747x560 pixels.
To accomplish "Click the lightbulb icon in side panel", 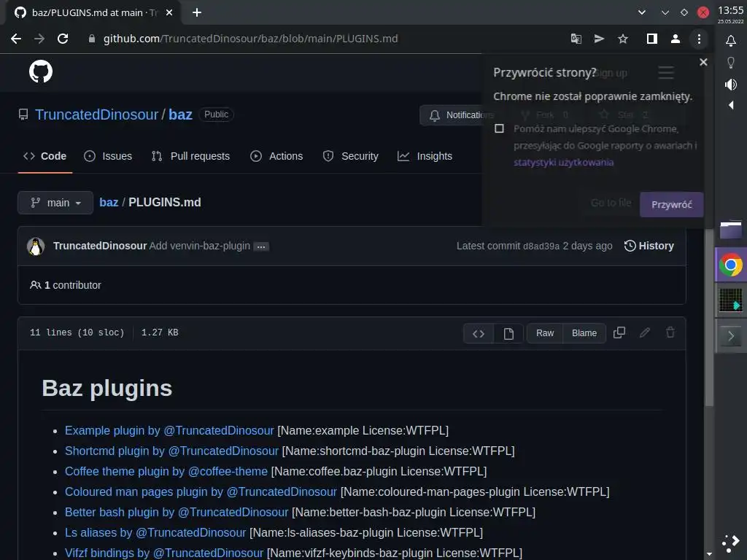I will pos(731,63).
